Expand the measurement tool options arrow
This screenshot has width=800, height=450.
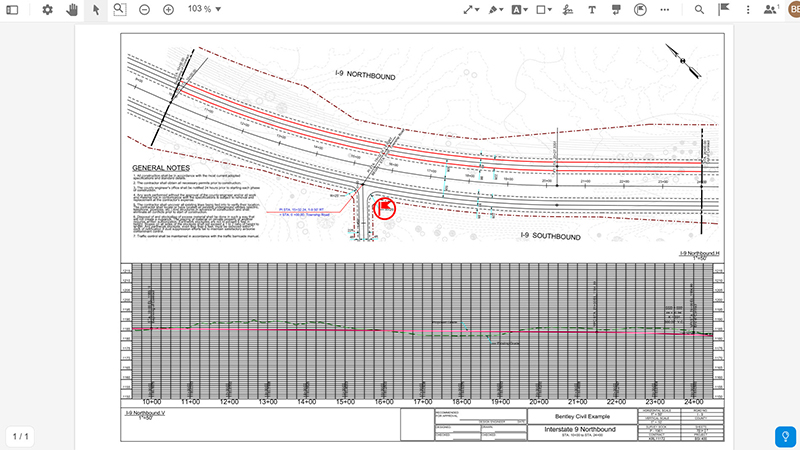coord(477,10)
